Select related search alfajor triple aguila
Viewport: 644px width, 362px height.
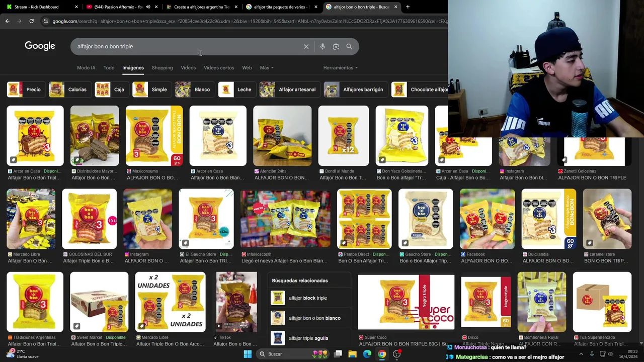click(309, 338)
